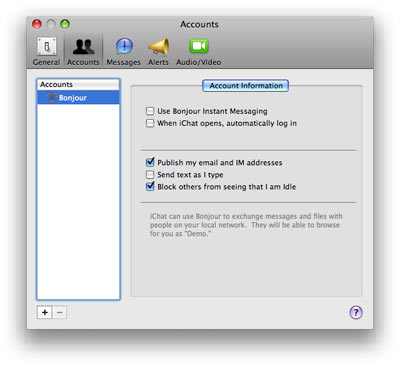This screenshot has width=400, height=366.
Task: Click the green zoom window button
Action: coord(65,24)
